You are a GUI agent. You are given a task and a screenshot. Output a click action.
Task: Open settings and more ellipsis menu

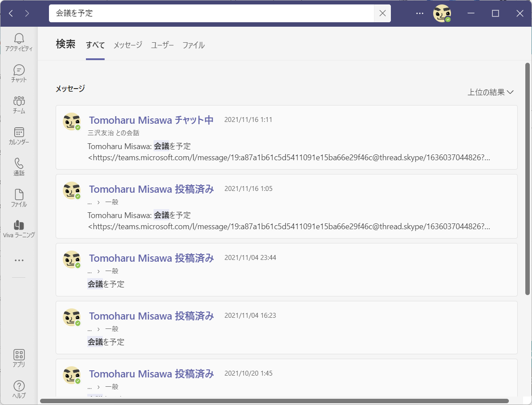pos(420,13)
